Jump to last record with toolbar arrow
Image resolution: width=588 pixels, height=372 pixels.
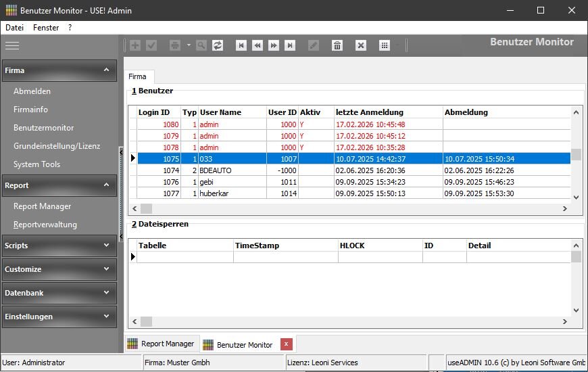coord(290,45)
